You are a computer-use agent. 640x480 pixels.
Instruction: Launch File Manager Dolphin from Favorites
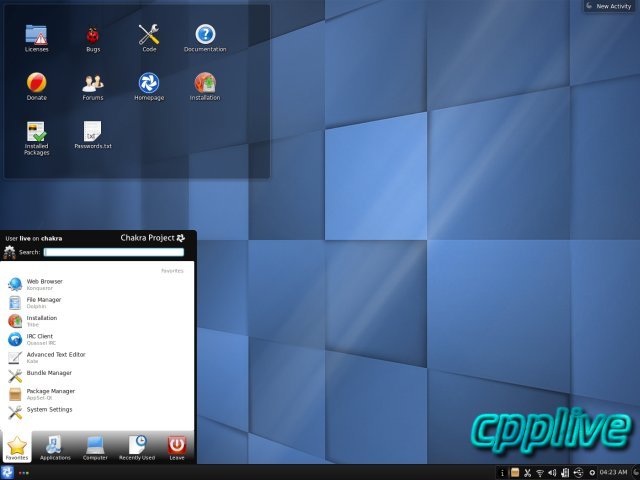coord(97,302)
